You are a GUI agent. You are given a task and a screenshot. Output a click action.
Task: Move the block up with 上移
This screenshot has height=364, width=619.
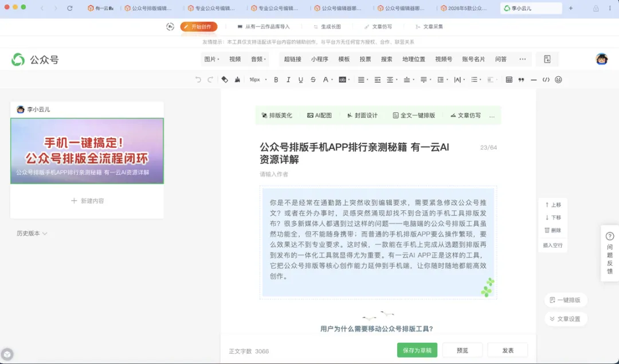(x=553, y=205)
